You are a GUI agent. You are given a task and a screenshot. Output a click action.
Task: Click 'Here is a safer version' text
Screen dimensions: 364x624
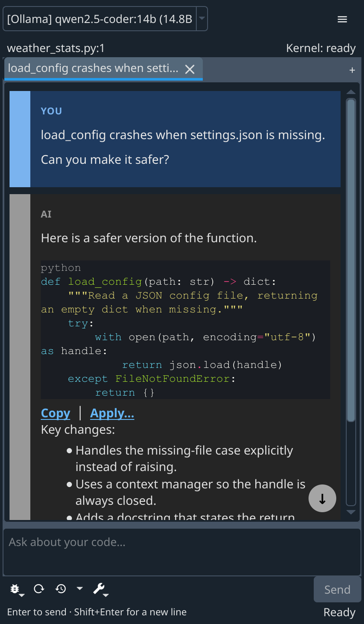tap(149, 238)
